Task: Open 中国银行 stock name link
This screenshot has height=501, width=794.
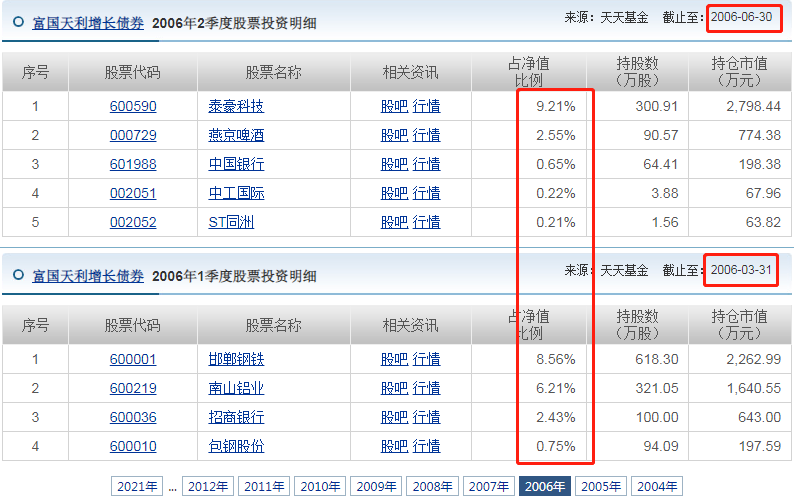Action: click(x=236, y=164)
